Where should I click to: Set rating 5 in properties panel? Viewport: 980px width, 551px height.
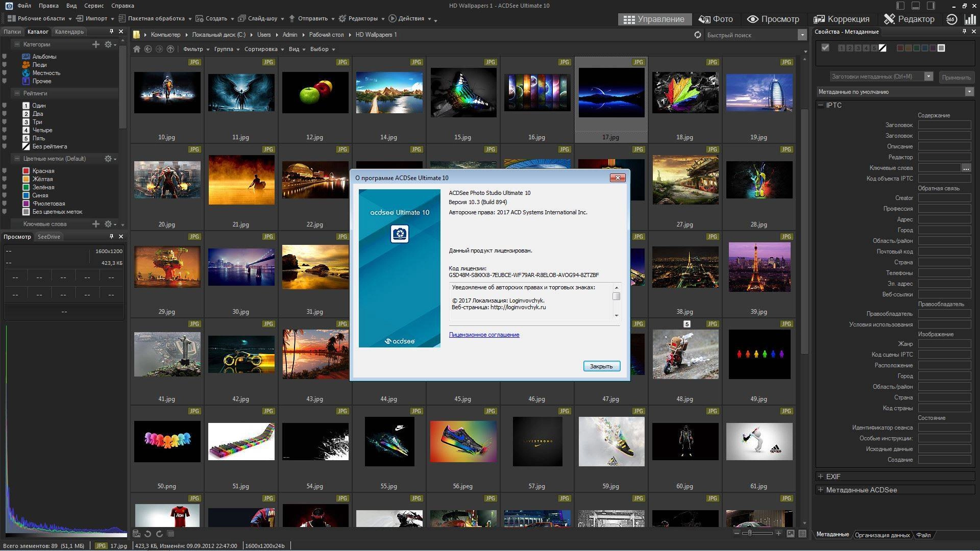coord(874,48)
